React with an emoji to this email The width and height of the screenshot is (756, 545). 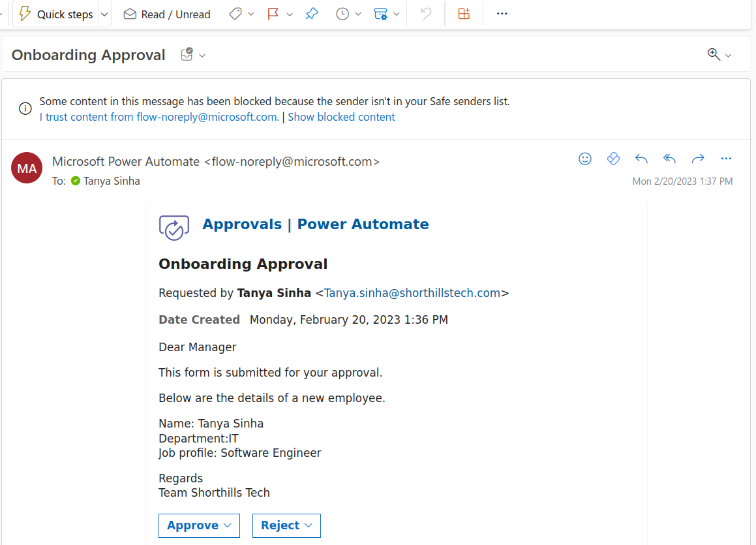tap(585, 159)
